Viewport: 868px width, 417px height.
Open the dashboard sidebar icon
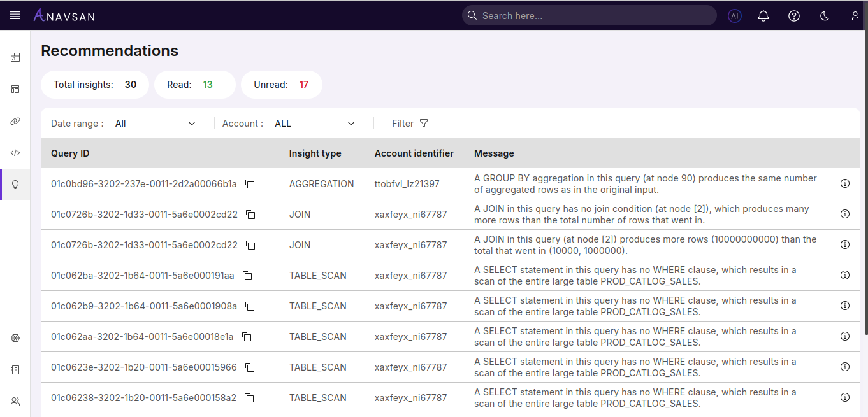click(15, 57)
